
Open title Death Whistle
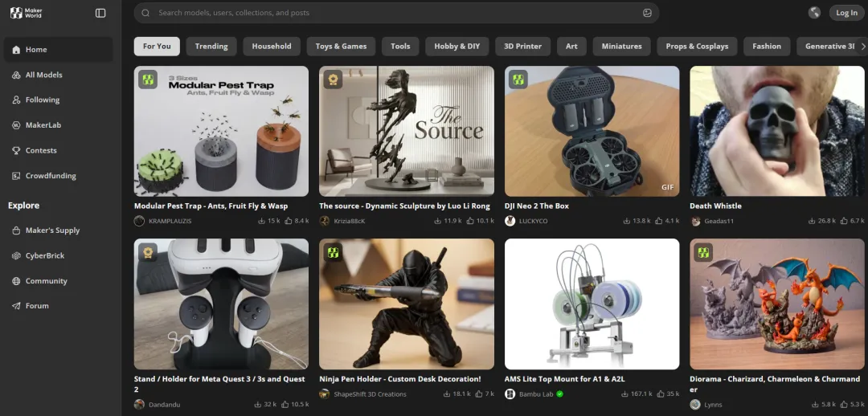[x=715, y=206]
